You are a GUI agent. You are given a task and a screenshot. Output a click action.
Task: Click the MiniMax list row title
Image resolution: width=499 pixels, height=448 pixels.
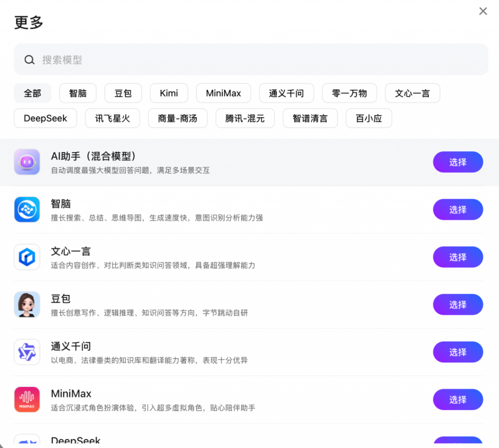(71, 393)
